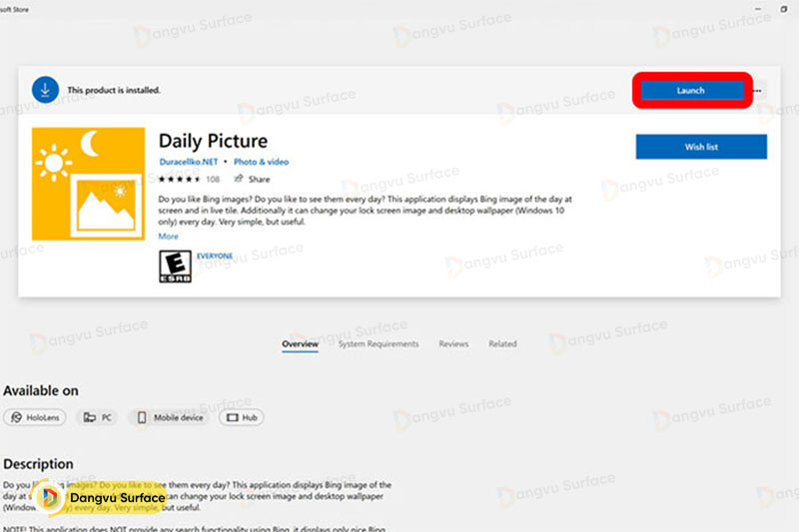This screenshot has height=532, width=799.
Task: Select the Mobile device platform chip
Action: tap(170, 417)
